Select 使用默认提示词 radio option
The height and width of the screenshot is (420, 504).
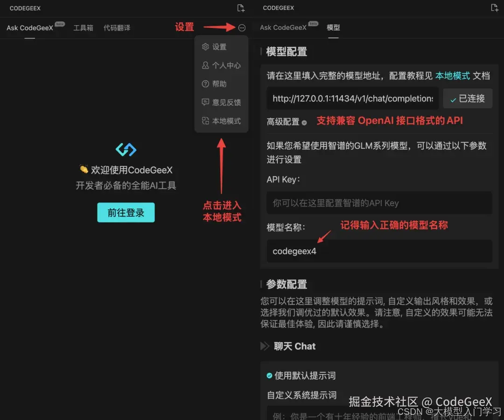(269, 376)
